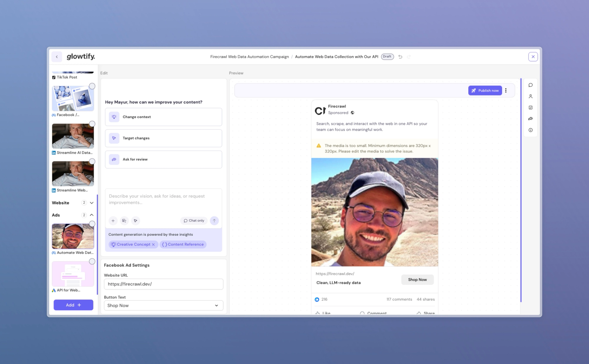Click the Facebook Ad Settings heading
The width and height of the screenshot is (589, 364).
127,265
